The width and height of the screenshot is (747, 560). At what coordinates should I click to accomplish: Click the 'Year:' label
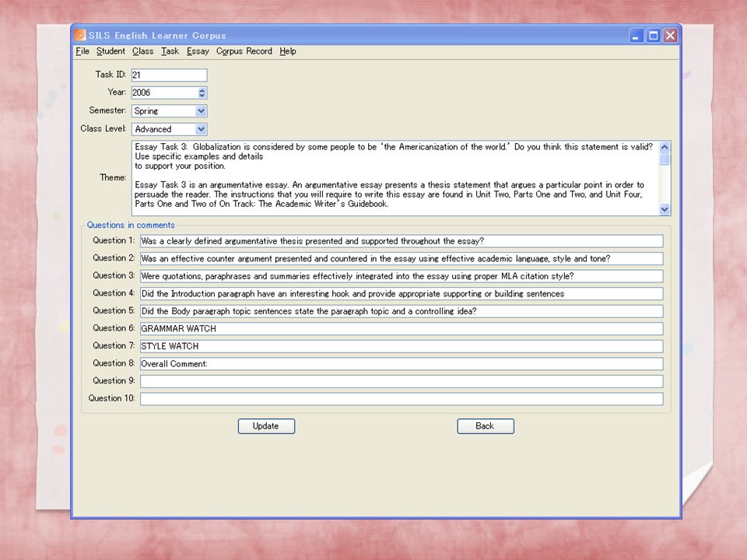pyautogui.click(x=117, y=93)
